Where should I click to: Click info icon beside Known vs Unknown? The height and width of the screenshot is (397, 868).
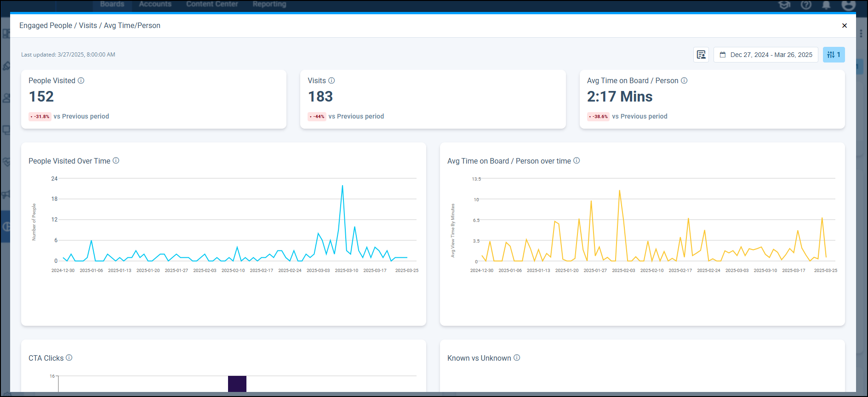517,357
